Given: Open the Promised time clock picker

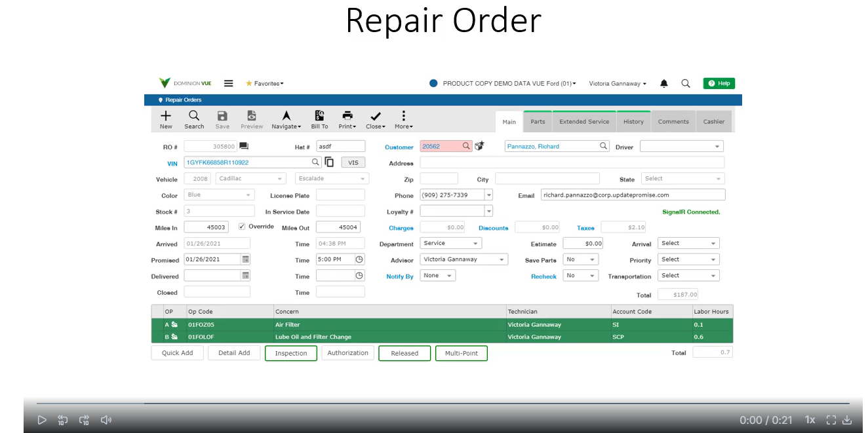Looking at the screenshot, I should [359, 259].
